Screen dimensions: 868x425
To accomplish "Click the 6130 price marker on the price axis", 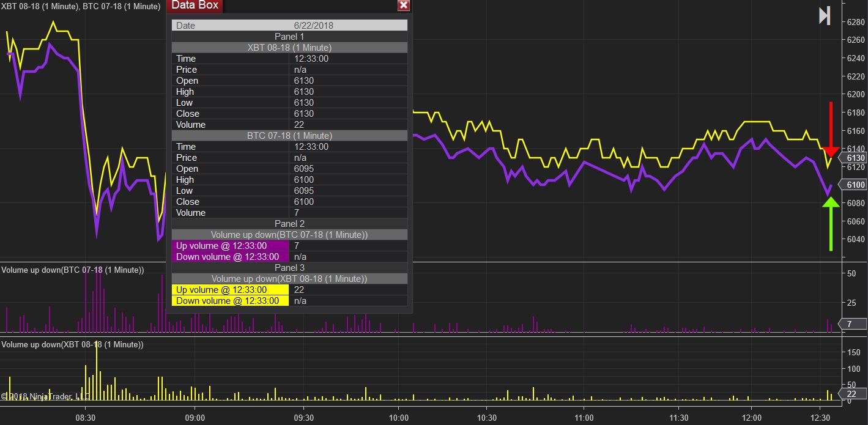I will point(855,158).
